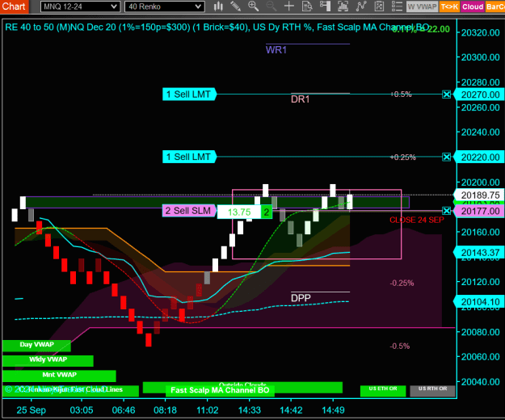Click the US RTH OR gray button
This screenshot has width=505, height=420.
pos(432,390)
